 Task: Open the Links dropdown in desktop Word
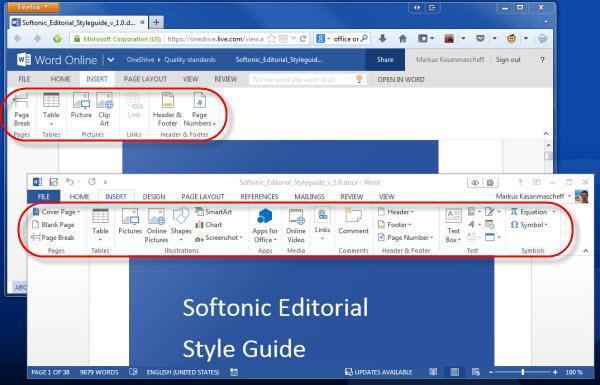pos(323,224)
